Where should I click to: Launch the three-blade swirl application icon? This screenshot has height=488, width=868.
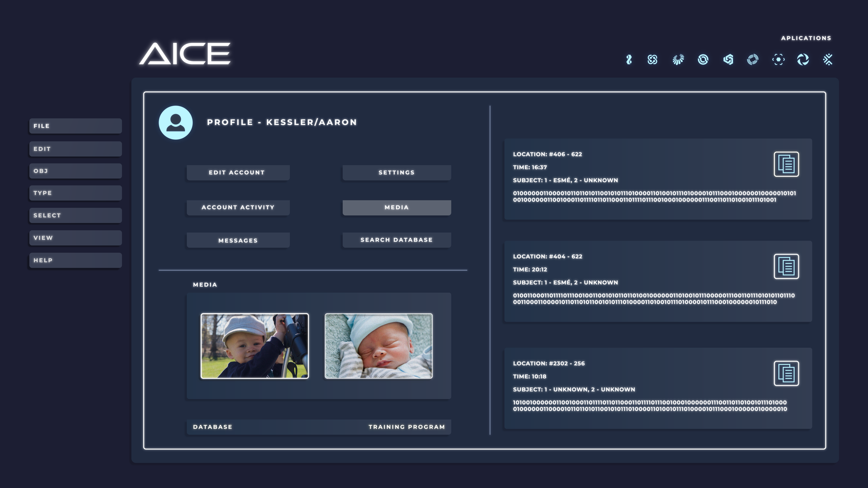(x=803, y=60)
